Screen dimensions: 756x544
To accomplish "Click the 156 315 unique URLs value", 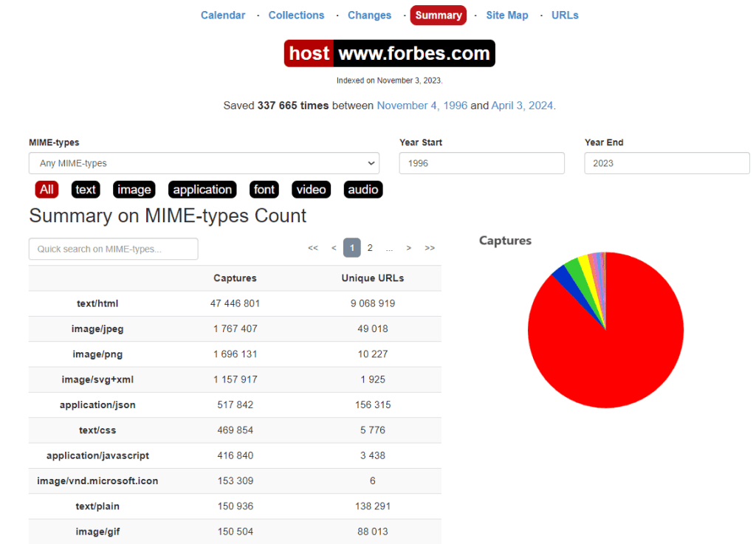I will 373,405.
